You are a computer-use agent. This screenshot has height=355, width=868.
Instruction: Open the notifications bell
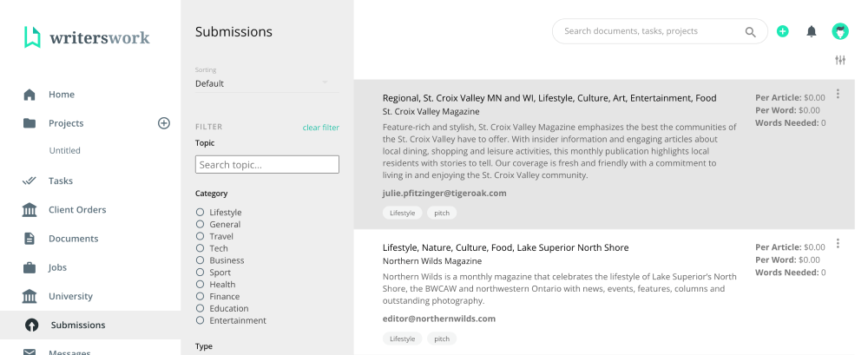click(812, 31)
